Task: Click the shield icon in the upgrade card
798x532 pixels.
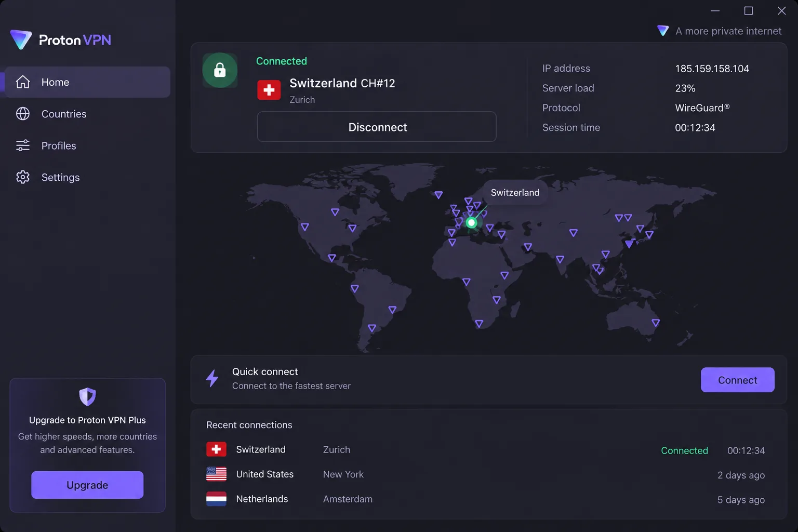Action: point(87,397)
